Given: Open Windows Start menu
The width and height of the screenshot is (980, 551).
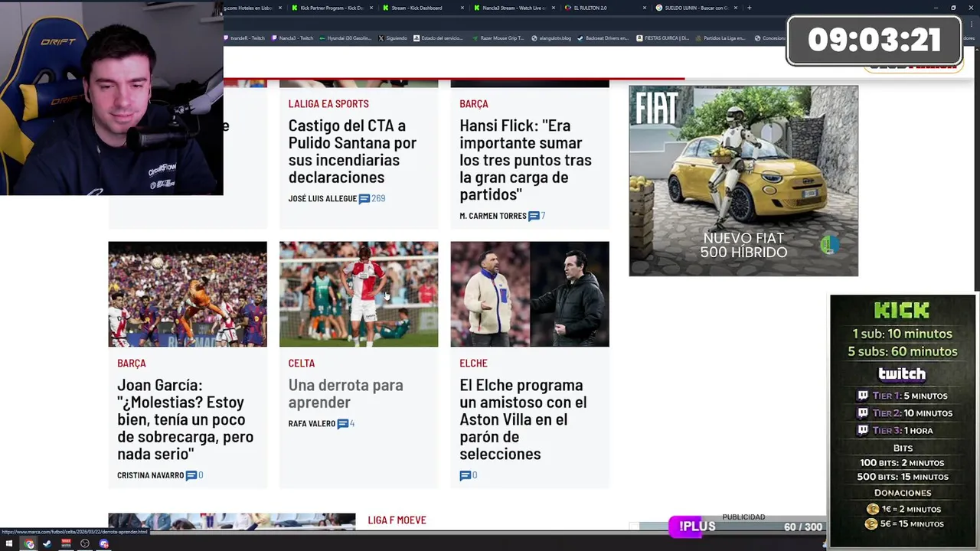Looking at the screenshot, I should (x=9, y=544).
